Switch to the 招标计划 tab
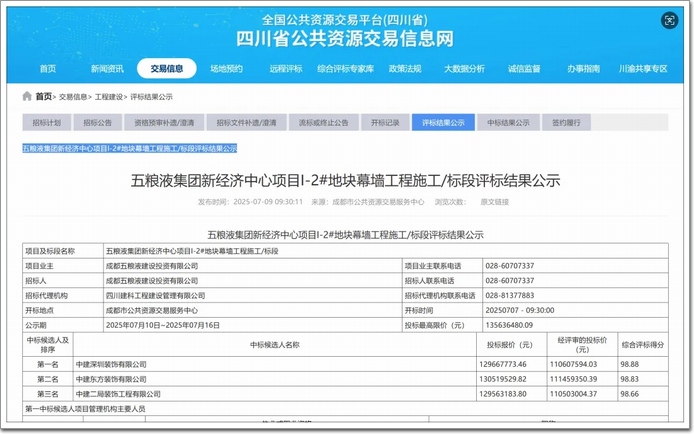 (46, 123)
